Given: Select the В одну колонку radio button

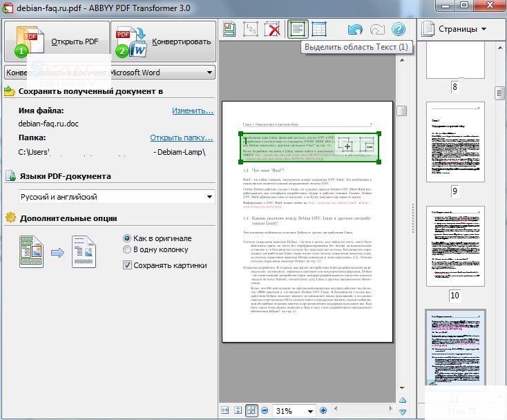Looking at the screenshot, I should click(x=127, y=249).
